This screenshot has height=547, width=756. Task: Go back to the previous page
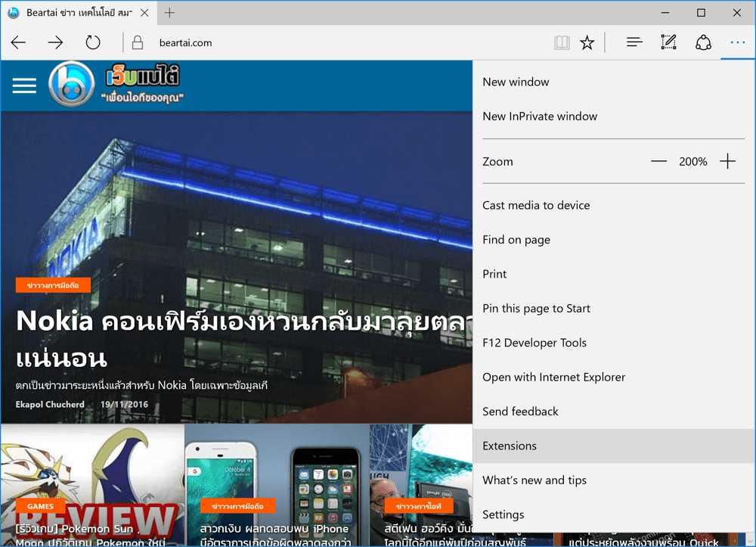point(19,43)
